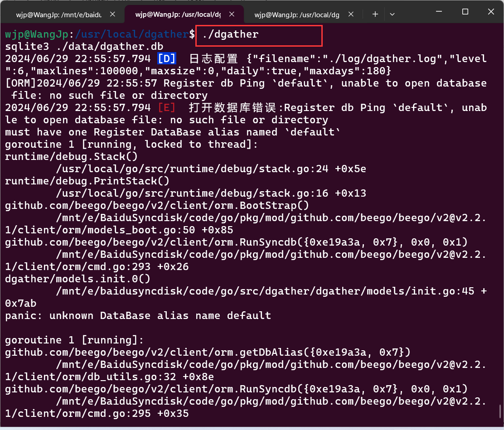
Task: Switch to the third wjp@WangJp tab
Action: 297,14
